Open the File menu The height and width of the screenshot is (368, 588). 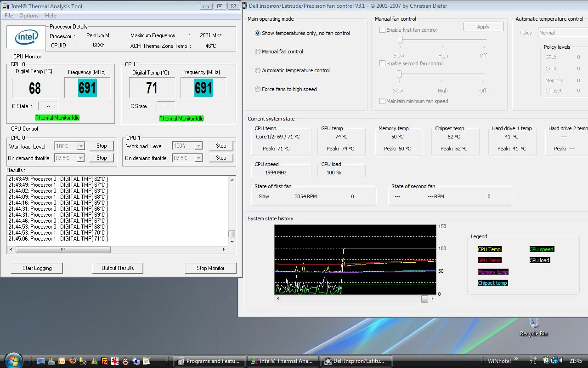pyautogui.click(x=9, y=16)
